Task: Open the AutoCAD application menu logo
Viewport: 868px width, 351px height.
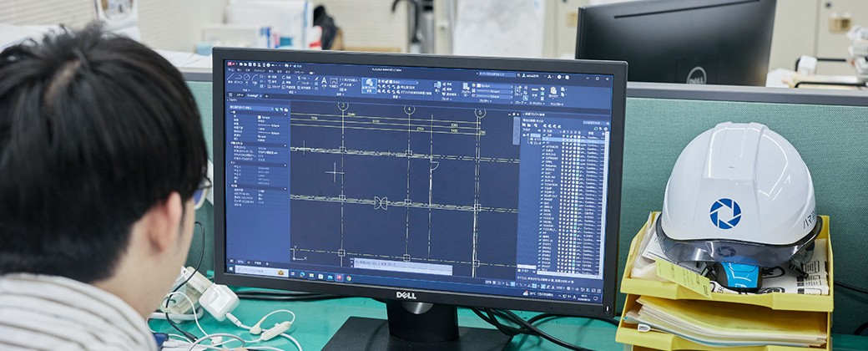Action: tap(230, 64)
